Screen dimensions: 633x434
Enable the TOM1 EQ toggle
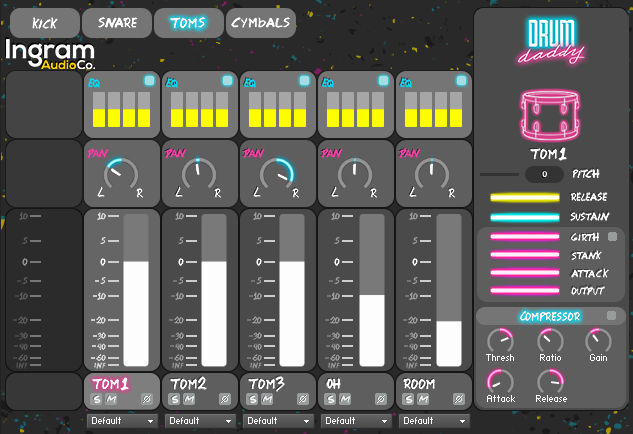click(x=149, y=80)
